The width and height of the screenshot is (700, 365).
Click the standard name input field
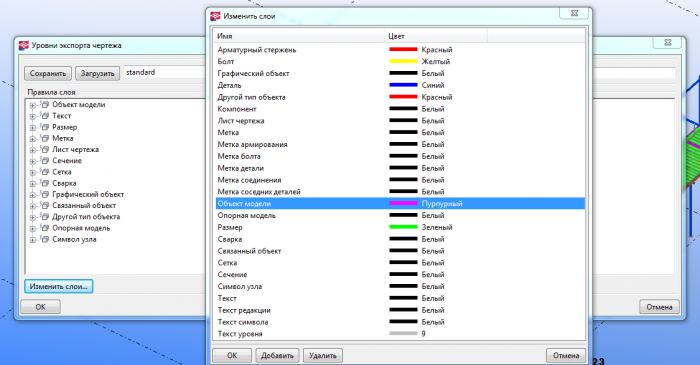[x=164, y=73]
